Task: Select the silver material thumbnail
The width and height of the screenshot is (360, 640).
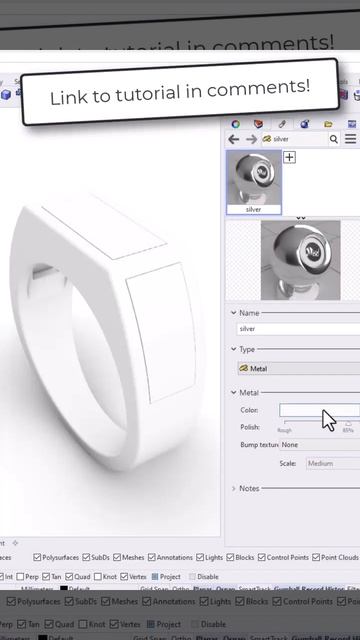Action: [254, 182]
